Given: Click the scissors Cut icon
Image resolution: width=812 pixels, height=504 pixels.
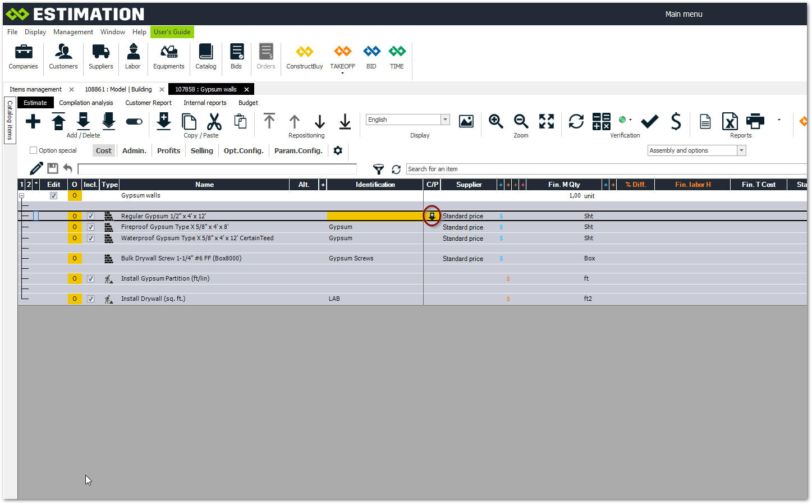Looking at the screenshot, I should [x=214, y=121].
